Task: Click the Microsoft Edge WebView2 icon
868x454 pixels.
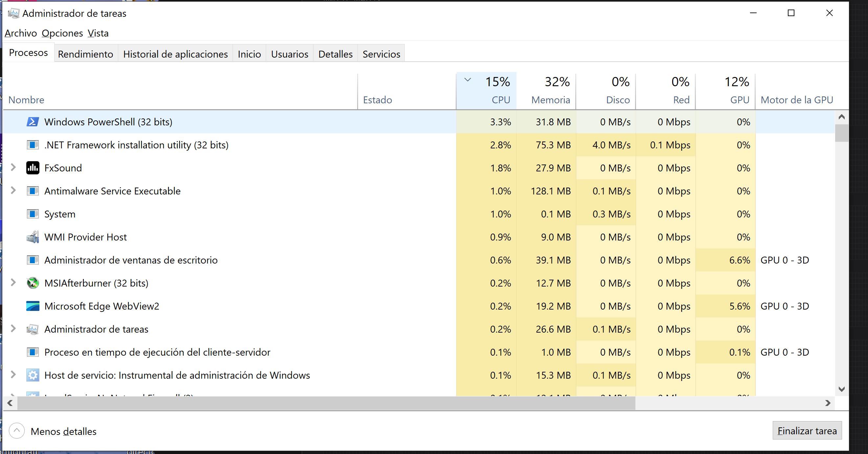Action: coord(33,306)
